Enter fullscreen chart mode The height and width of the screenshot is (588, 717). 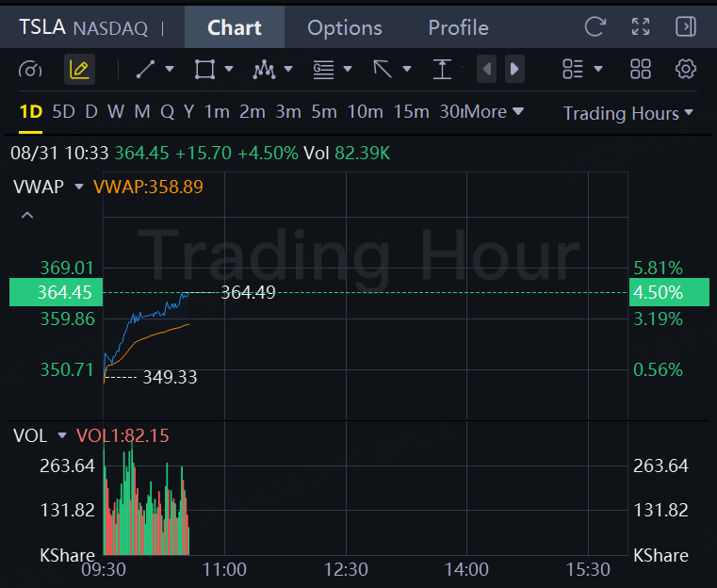point(641,27)
